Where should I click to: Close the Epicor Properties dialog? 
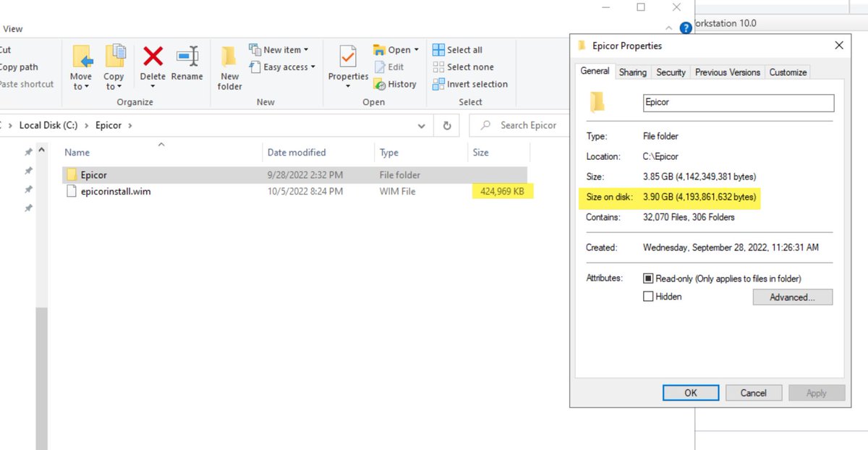point(839,46)
